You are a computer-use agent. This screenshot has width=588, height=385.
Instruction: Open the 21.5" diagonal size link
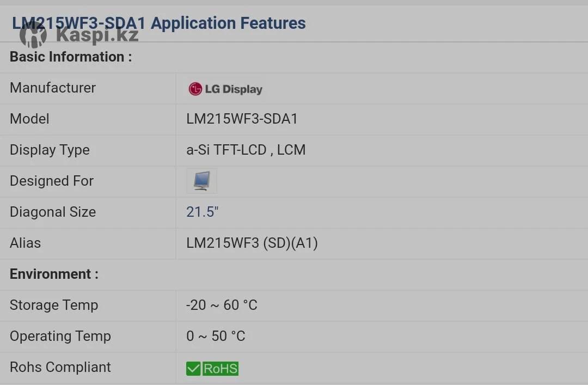[202, 212]
